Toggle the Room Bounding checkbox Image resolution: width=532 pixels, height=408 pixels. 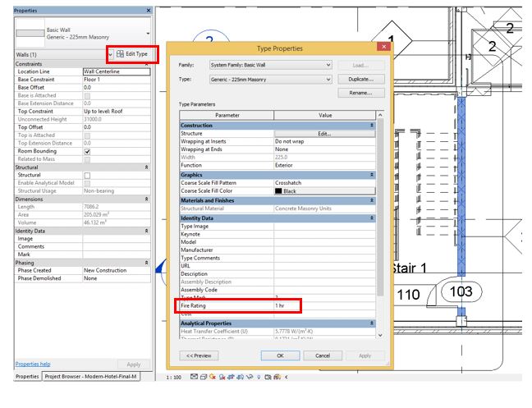tap(87, 152)
